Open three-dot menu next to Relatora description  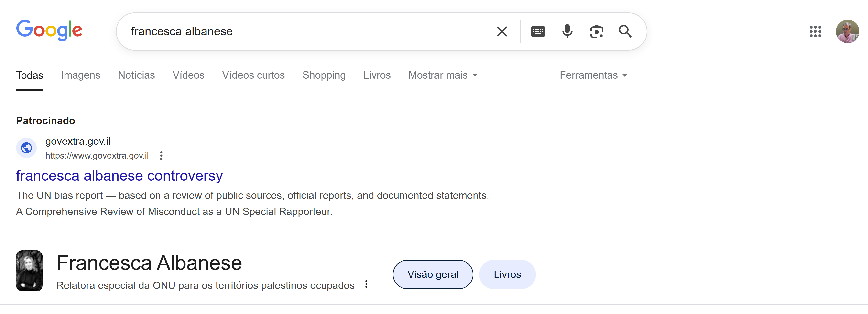coord(366,284)
